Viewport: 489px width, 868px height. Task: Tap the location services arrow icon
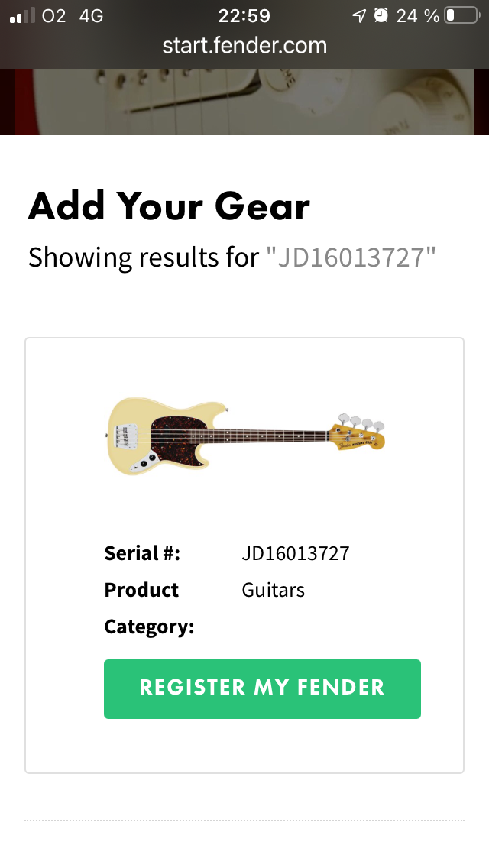tap(358, 15)
